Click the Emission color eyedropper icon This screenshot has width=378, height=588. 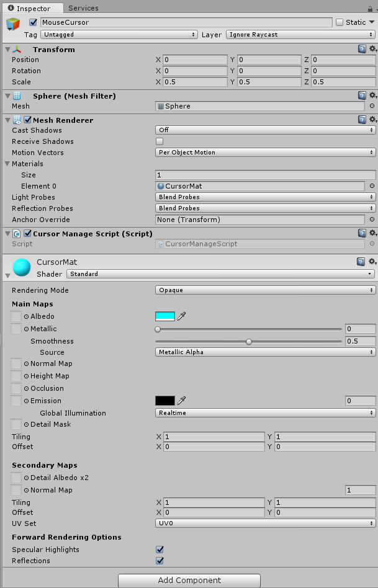(182, 401)
